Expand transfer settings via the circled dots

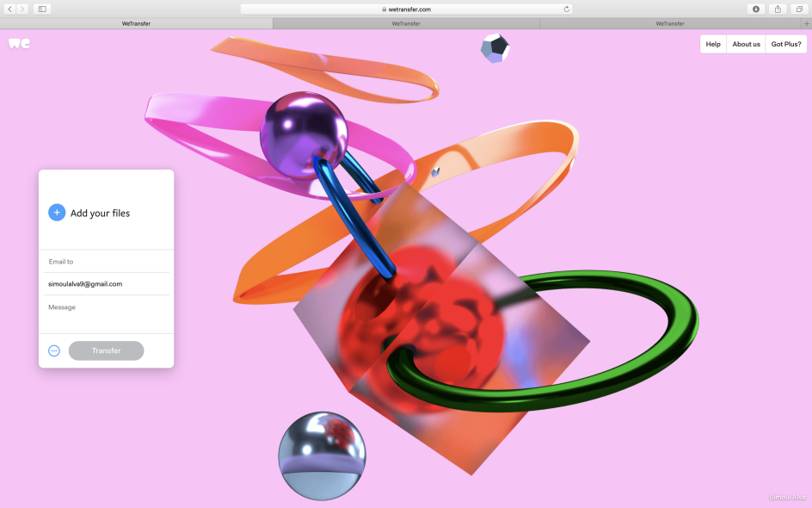tap(53, 350)
